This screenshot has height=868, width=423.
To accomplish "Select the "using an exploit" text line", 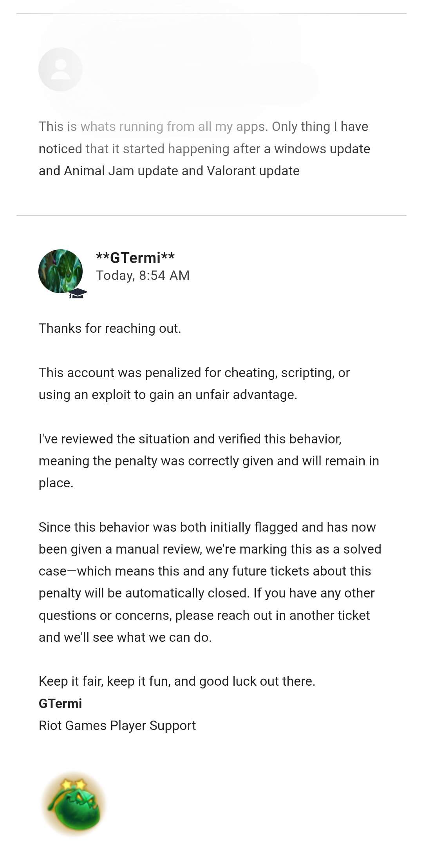I will click(x=168, y=395).
